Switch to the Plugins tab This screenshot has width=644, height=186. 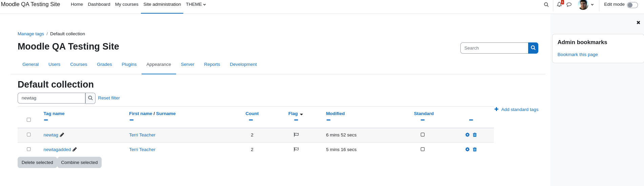point(129,64)
